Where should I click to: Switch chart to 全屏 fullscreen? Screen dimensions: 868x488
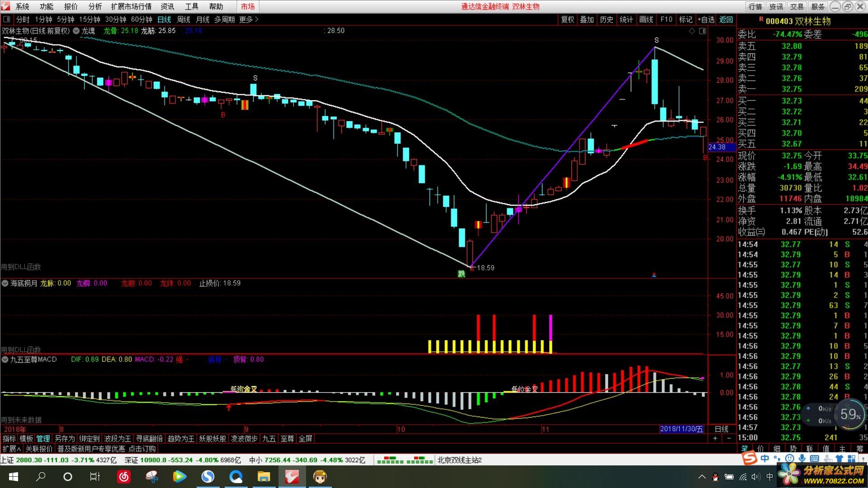point(306,439)
